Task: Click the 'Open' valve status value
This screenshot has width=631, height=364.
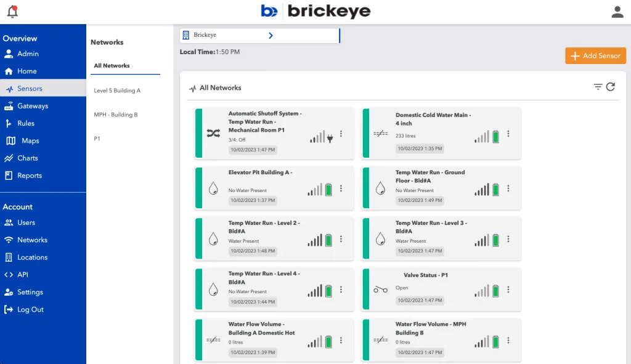Action: point(402,288)
